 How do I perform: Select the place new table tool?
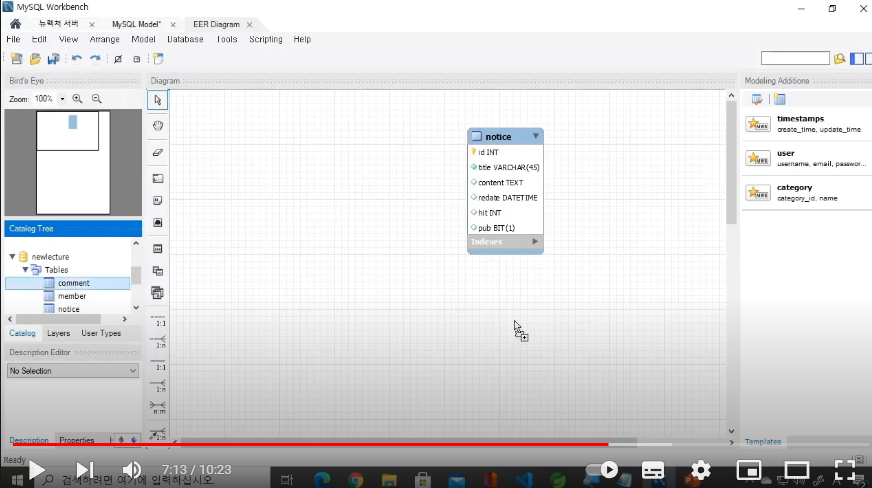pos(158,248)
